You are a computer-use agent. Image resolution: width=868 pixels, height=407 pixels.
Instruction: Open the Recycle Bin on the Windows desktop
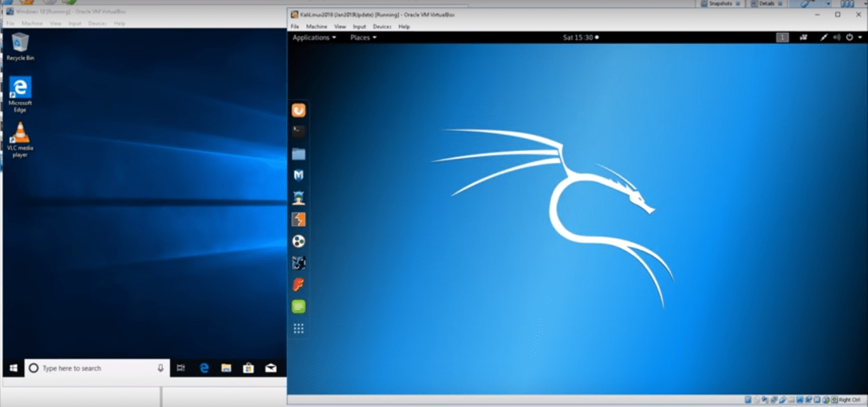tap(19, 43)
